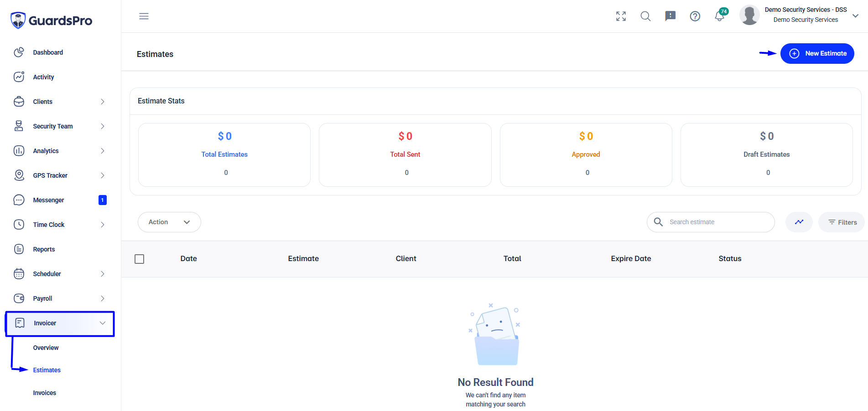The height and width of the screenshot is (411, 868).
Task: Expand the Payroll submenu chevron
Action: 103,298
